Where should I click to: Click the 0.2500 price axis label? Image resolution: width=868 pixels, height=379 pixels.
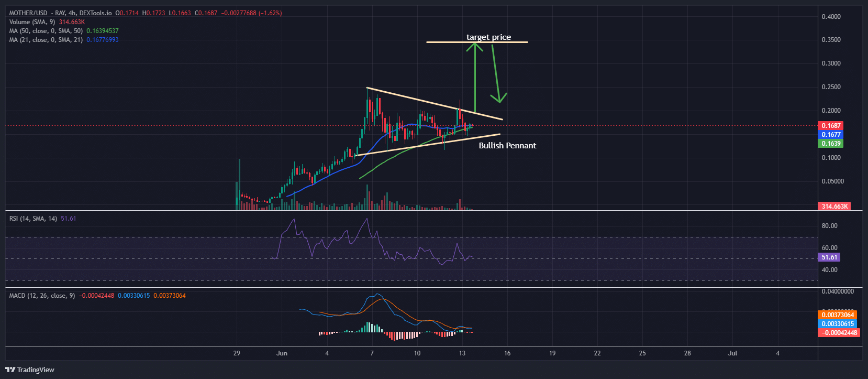coord(831,87)
